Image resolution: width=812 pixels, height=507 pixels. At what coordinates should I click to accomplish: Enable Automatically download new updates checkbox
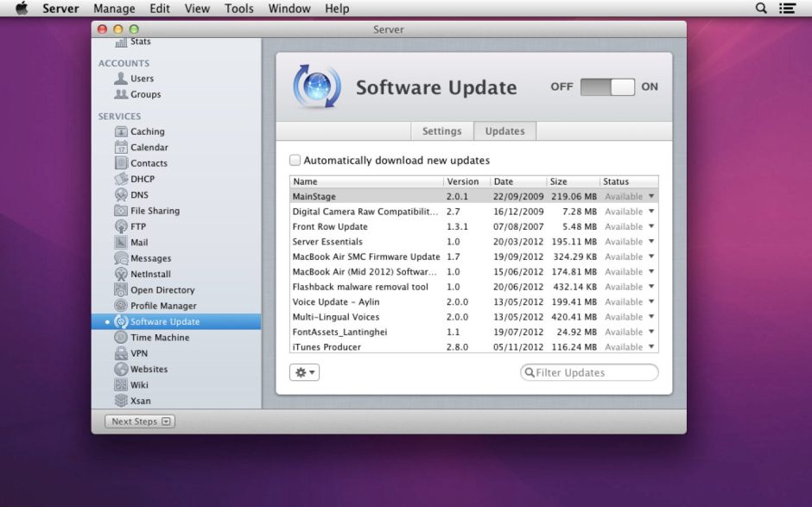coord(295,161)
